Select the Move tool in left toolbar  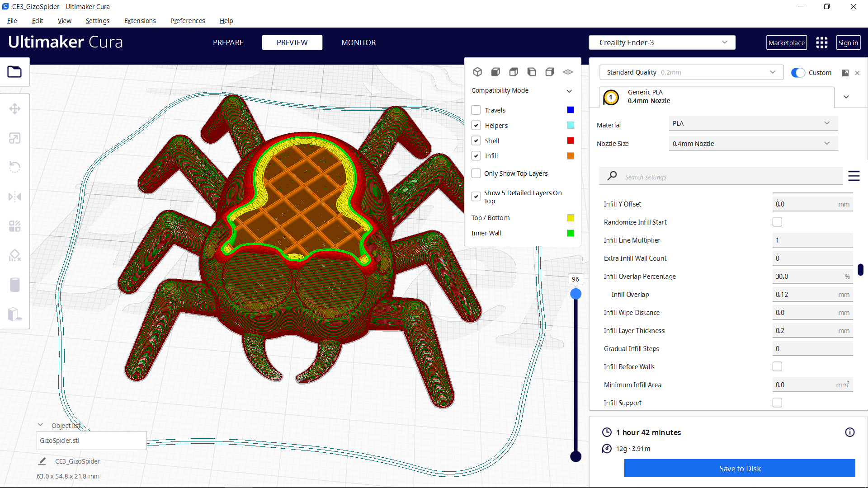(x=15, y=109)
